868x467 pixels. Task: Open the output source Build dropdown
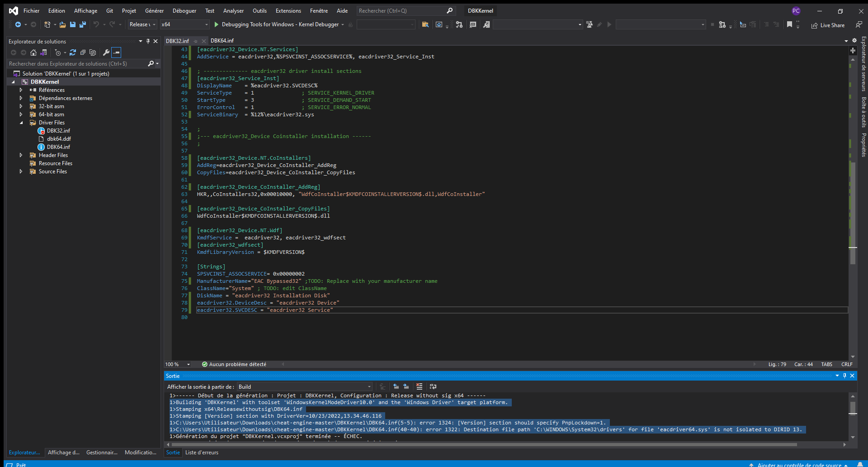[x=305, y=386]
